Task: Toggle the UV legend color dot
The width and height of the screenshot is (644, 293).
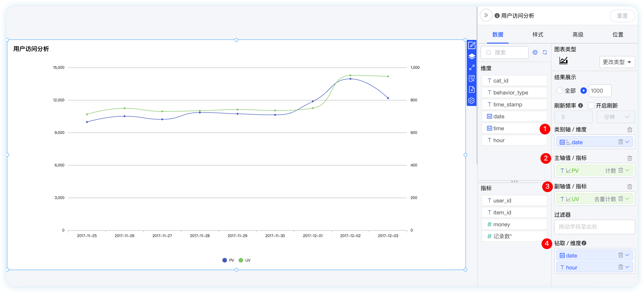Action: (x=241, y=260)
